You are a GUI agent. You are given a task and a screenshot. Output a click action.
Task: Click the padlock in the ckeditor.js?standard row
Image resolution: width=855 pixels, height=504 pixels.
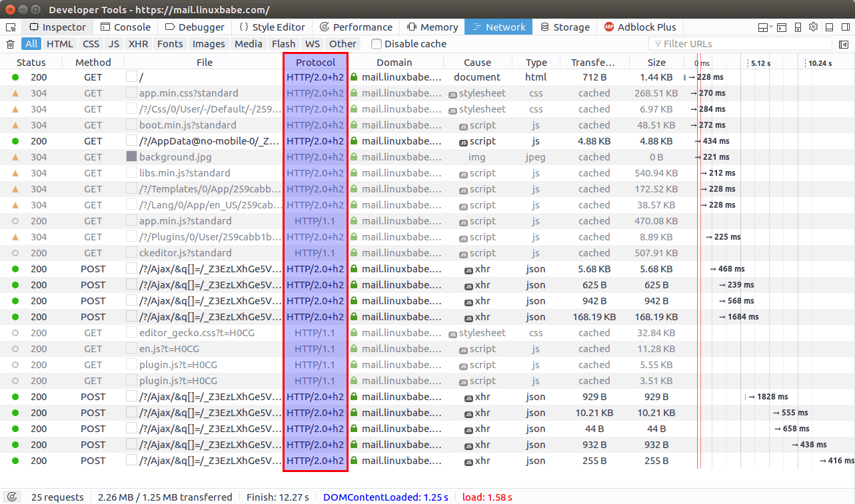[x=354, y=253]
